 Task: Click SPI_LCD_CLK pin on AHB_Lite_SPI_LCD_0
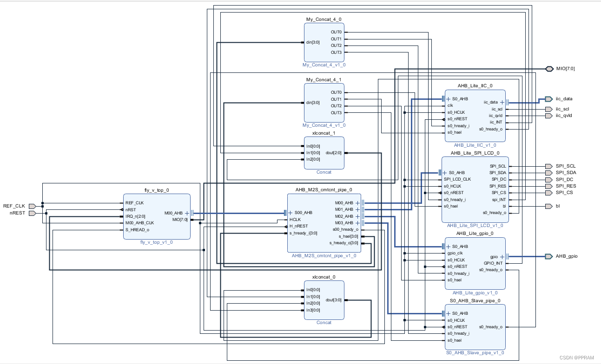[x=457, y=179]
